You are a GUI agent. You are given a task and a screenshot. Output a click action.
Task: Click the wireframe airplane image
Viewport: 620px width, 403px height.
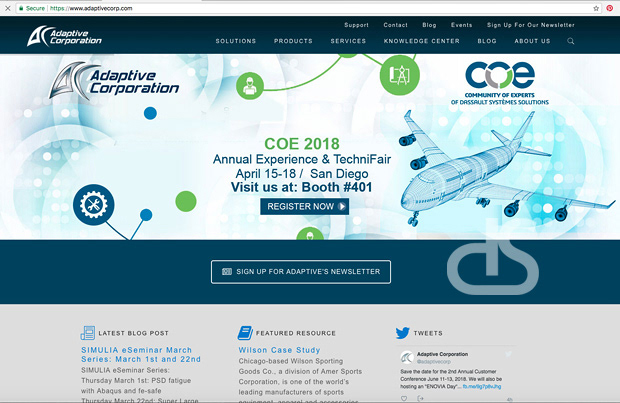tap(506, 170)
